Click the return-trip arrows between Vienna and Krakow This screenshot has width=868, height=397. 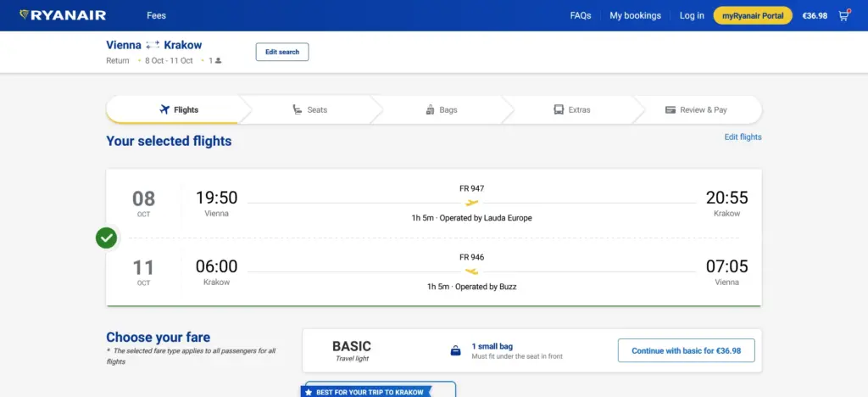pos(153,45)
